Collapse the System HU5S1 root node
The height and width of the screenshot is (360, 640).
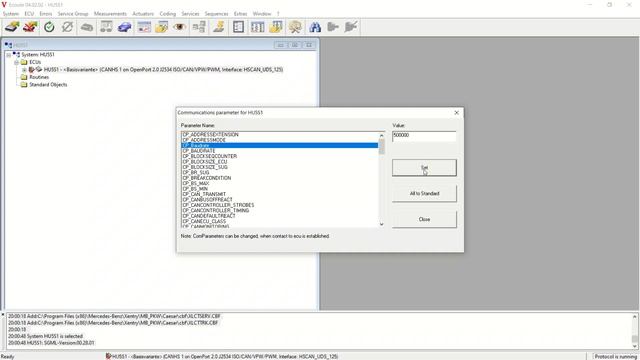[9, 55]
